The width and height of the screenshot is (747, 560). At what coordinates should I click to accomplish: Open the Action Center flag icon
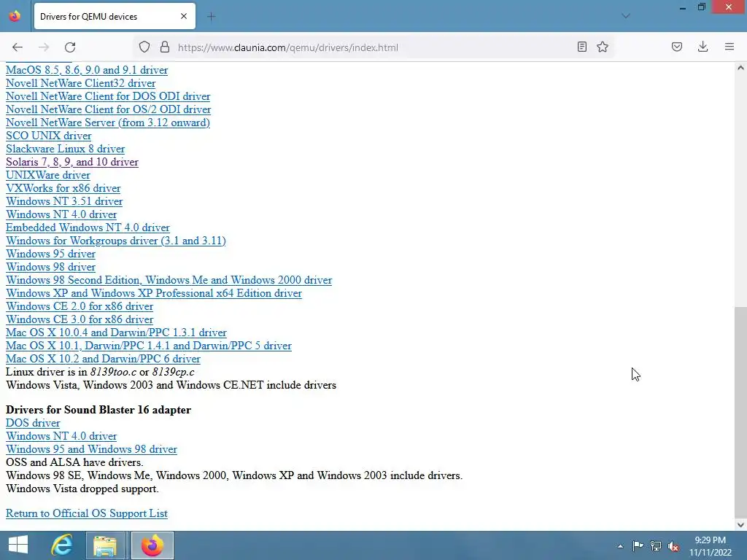coord(638,545)
